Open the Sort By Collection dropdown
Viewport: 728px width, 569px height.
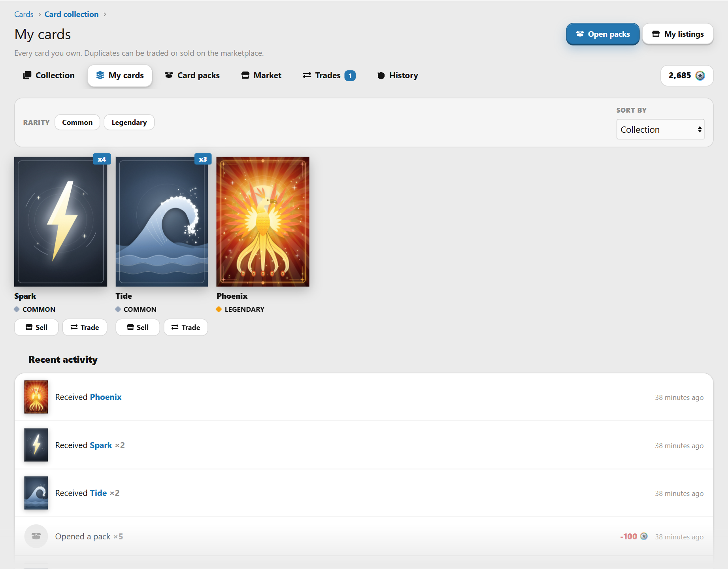660,130
